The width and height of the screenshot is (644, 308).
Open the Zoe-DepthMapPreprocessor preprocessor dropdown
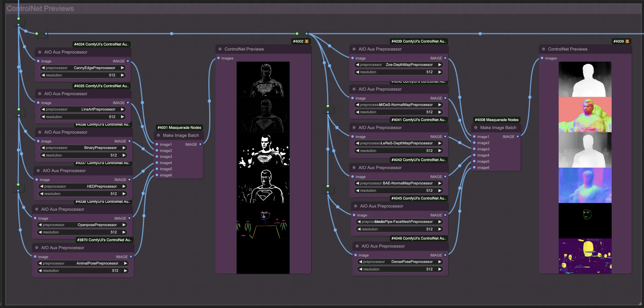pyautogui.click(x=399, y=65)
